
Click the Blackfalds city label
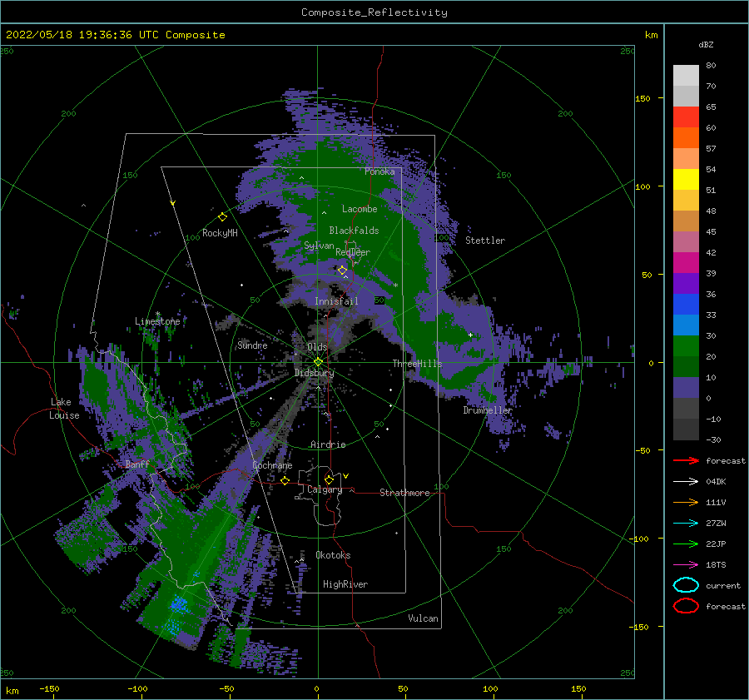click(x=354, y=231)
